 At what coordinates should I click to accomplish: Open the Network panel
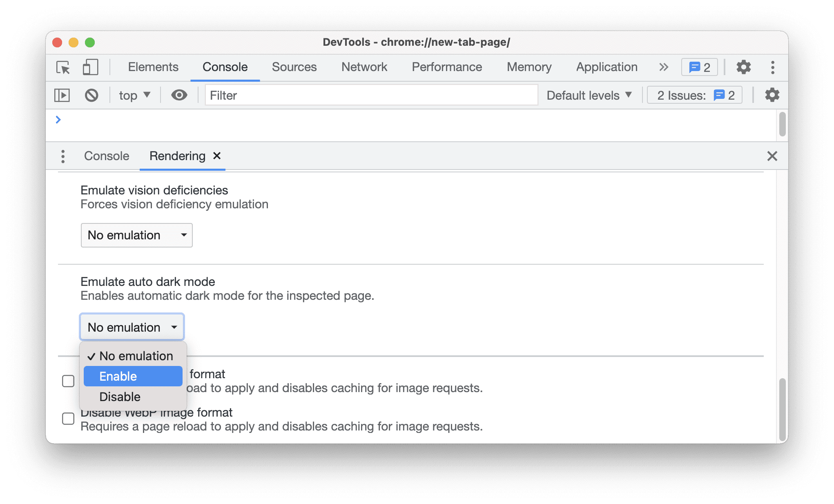(x=363, y=67)
